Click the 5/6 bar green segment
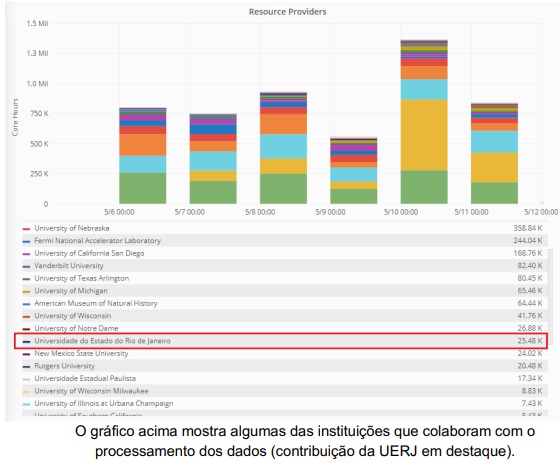 (x=142, y=188)
